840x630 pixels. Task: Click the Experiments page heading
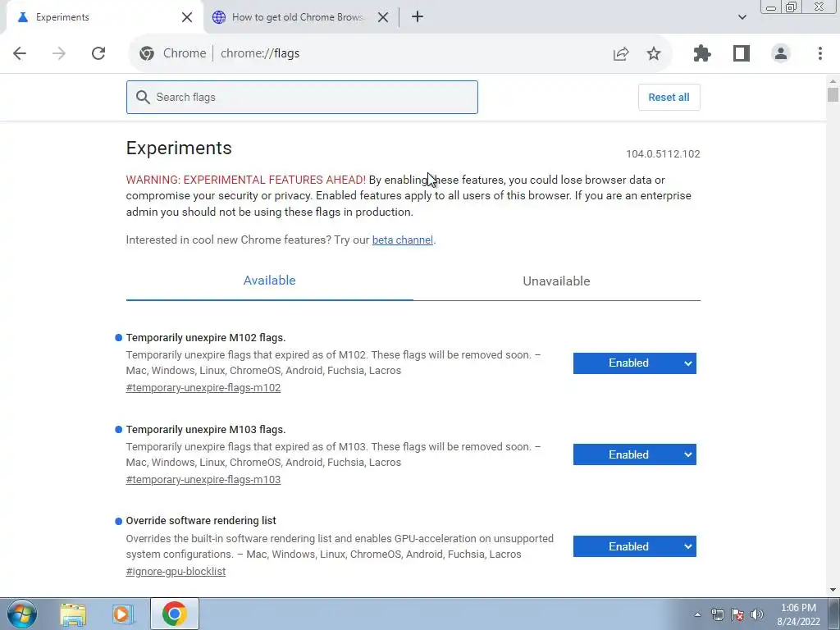[179, 148]
